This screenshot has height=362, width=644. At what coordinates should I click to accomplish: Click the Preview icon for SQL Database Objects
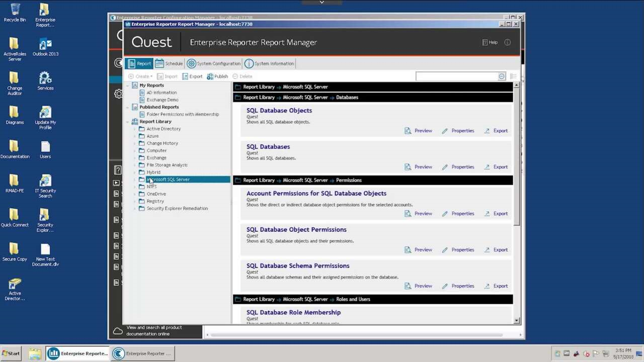408,130
